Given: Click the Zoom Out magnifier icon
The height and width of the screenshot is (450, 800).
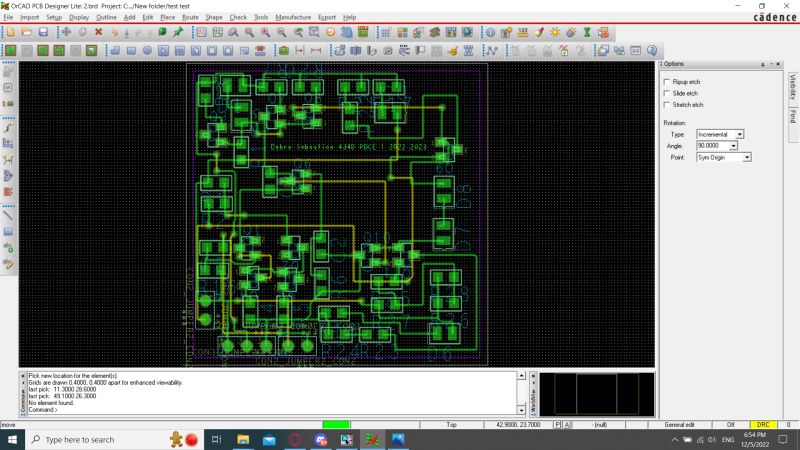Looking at the screenshot, I should [x=281, y=33].
